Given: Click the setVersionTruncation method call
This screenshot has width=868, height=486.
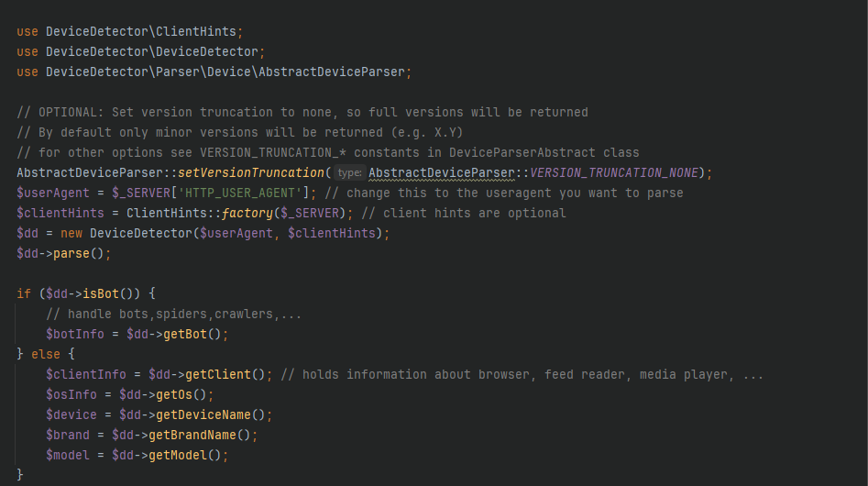Looking at the screenshot, I should click(262, 172).
